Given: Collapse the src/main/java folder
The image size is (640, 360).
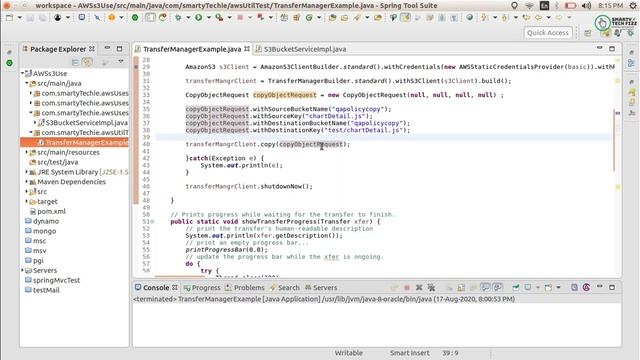Looking at the screenshot, I should [27, 83].
